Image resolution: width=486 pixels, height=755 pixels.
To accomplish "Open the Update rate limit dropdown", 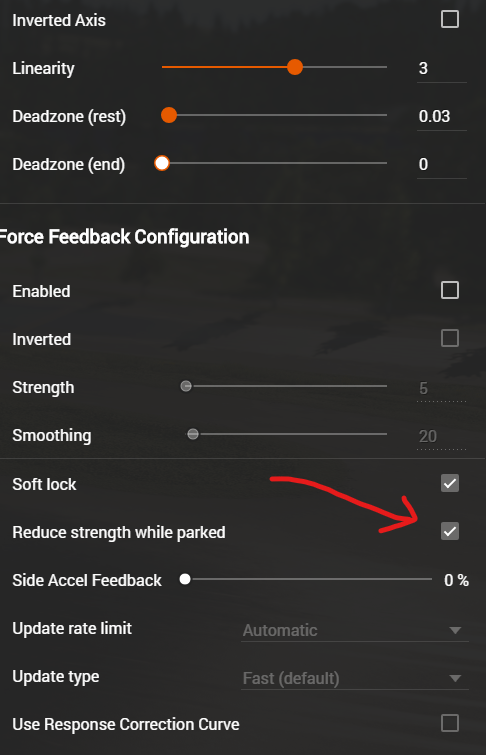I will click(x=355, y=630).
